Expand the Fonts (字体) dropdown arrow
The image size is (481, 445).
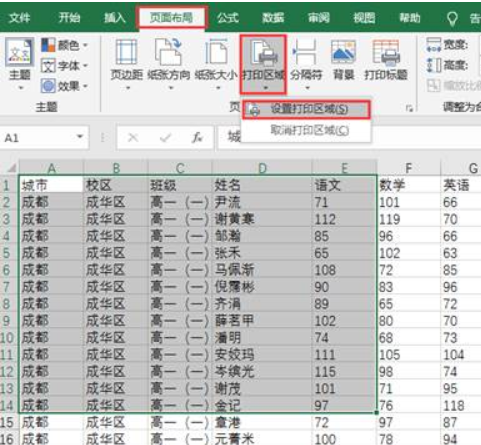(85, 66)
